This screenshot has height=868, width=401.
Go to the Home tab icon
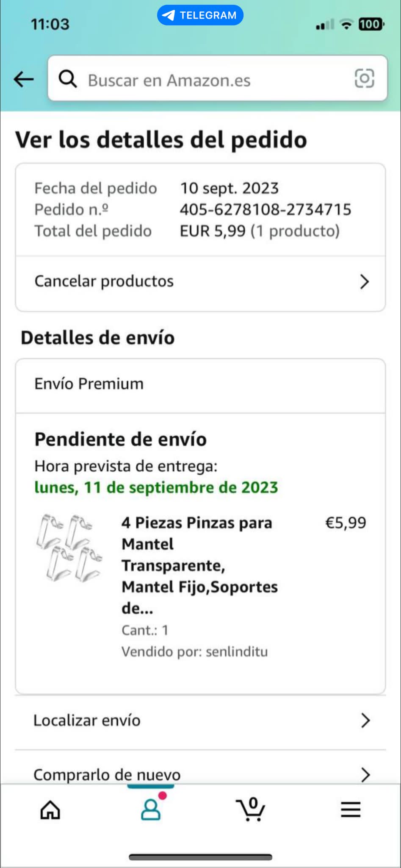(50, 810)
